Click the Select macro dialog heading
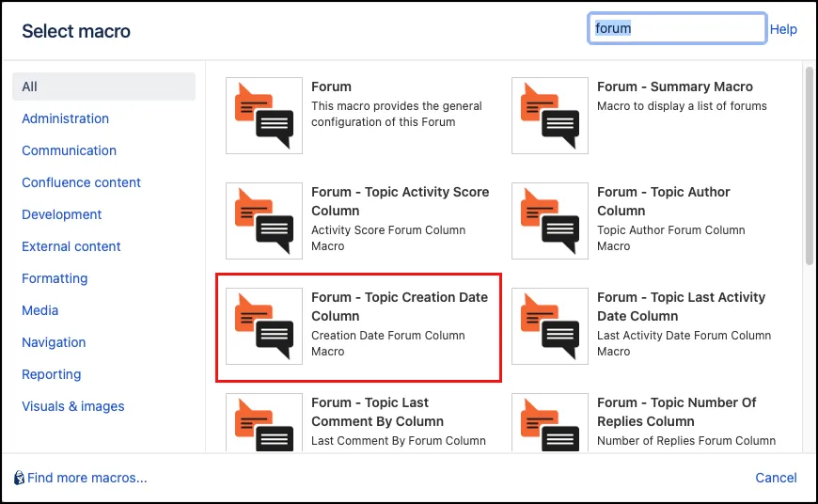The image size is (818, 504). click(x=76, y=31)
